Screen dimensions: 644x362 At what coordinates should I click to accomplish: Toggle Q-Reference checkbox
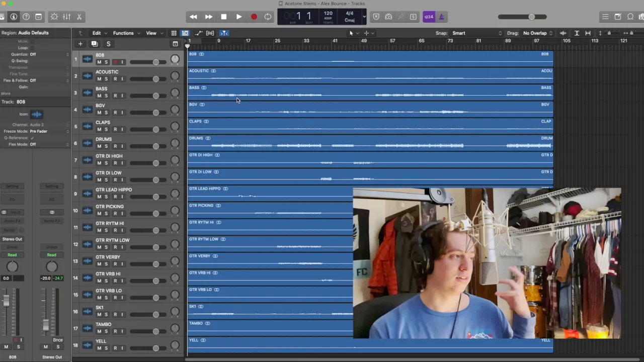pos(32,138)
